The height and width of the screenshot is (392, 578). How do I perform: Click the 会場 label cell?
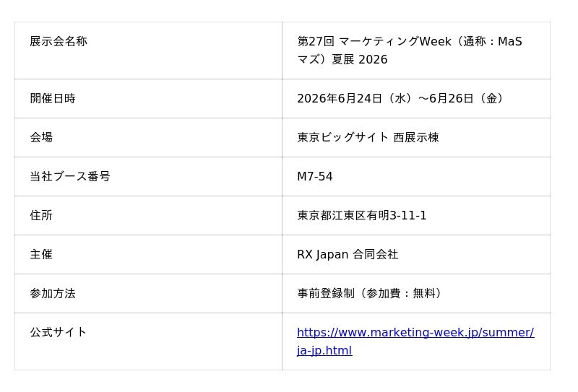(x=148, y=137)
